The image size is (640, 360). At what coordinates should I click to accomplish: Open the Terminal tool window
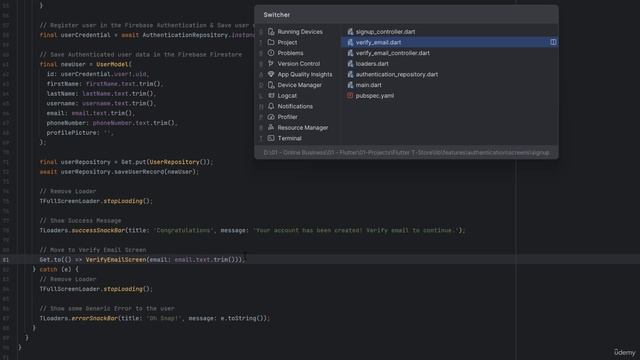pyautogui.click(x=289, y=138)
